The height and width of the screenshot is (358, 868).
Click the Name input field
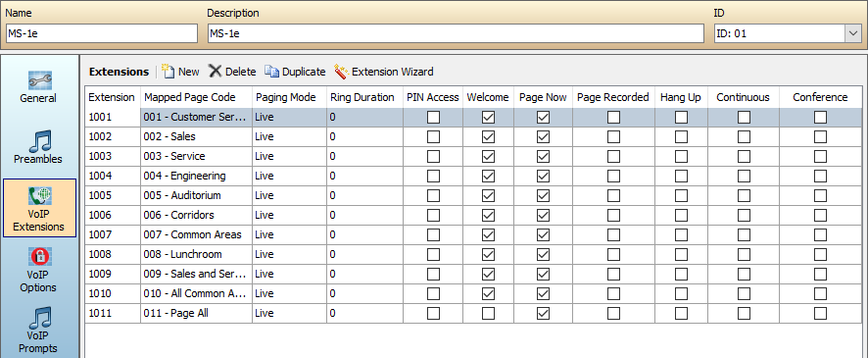(x=101, y=33)
